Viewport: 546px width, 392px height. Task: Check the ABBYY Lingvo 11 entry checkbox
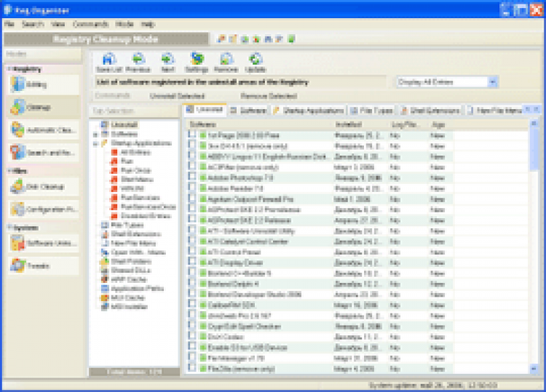tap(192, 156)
